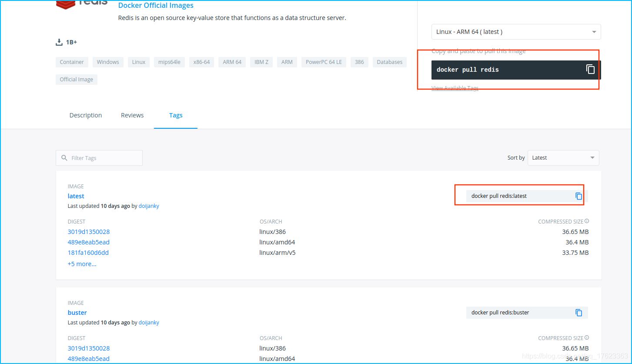Click the 33.75 MB compressed size value
Image resolution: width=632 pixels, height=364 pixels.
[575, 253]
